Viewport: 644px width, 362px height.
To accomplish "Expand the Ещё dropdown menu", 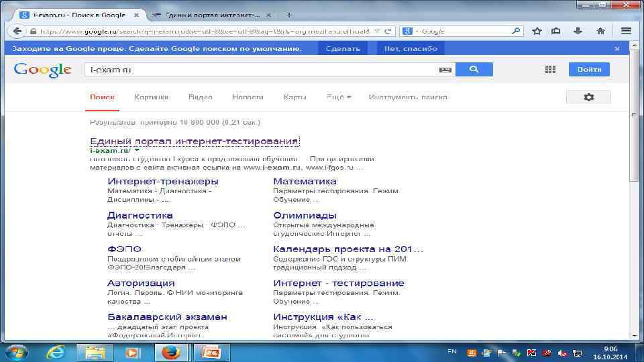I will [339, 97].
